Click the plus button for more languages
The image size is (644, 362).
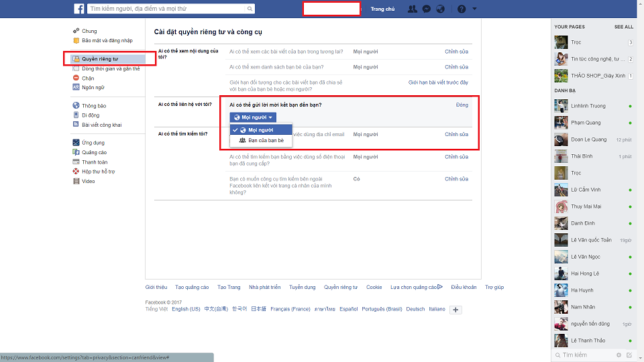(455, 310)
